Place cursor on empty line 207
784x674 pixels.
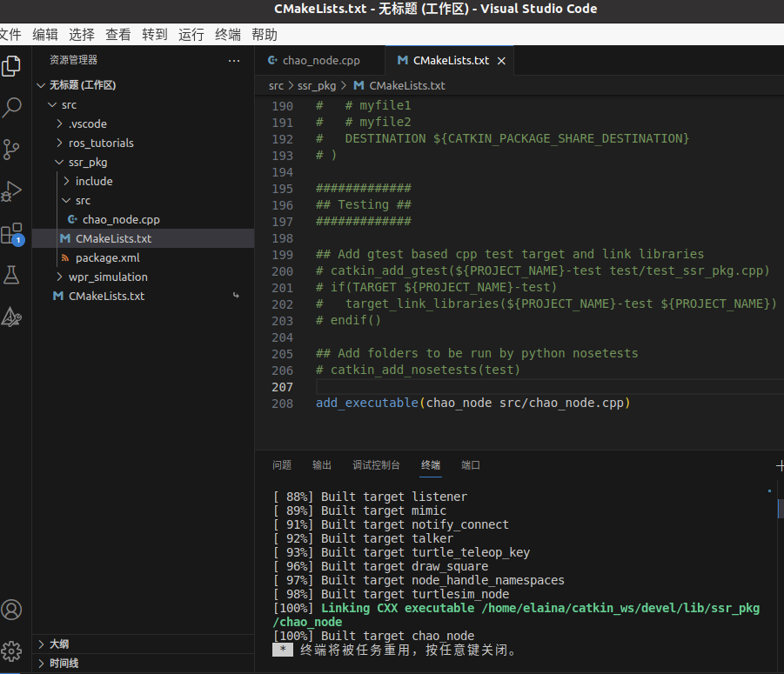pos(550,387)
